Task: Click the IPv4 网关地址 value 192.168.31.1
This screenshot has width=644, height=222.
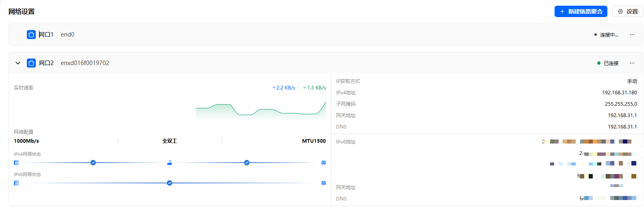Action: pyautogui.click(x=622, y=115)
